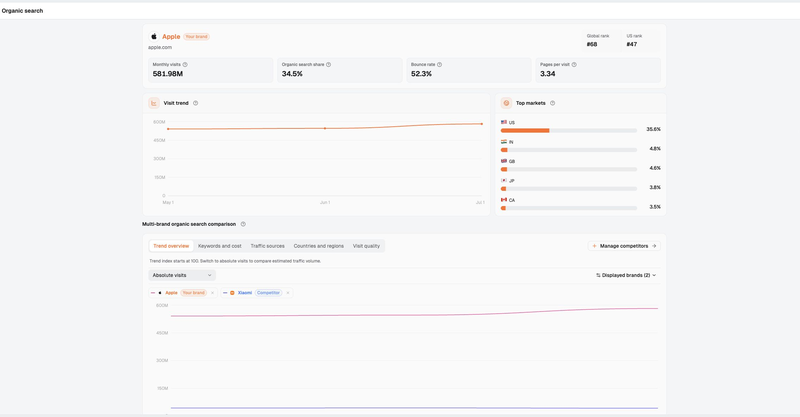
Task: Select the Visit quality tab
Action: tap(366, 246)
